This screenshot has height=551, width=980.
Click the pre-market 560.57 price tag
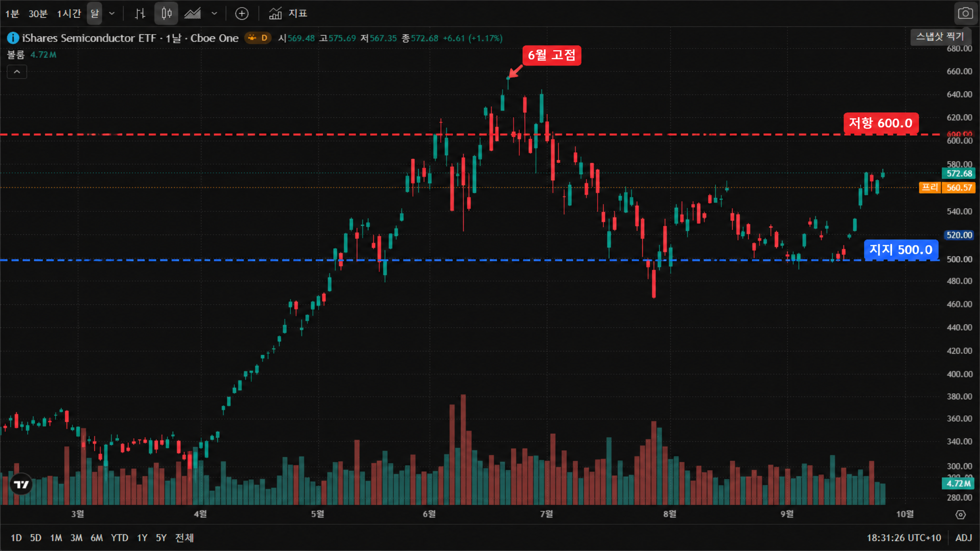click(959, 187)
